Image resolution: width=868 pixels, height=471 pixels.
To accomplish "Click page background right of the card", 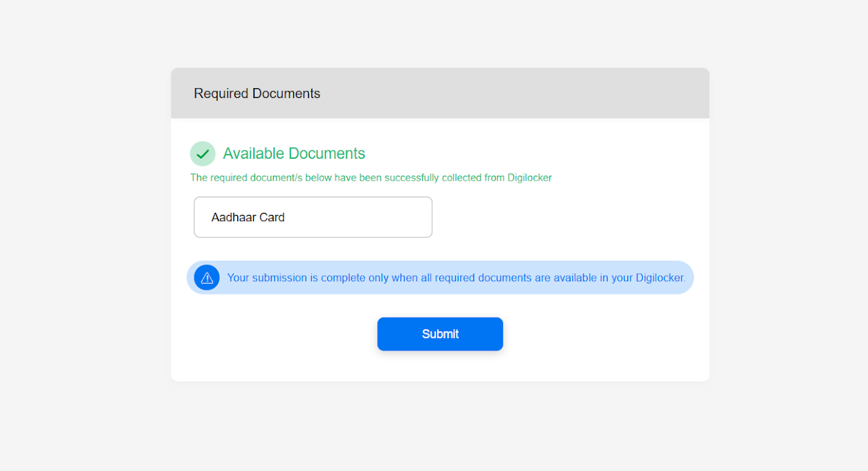I will click(787, 231).
